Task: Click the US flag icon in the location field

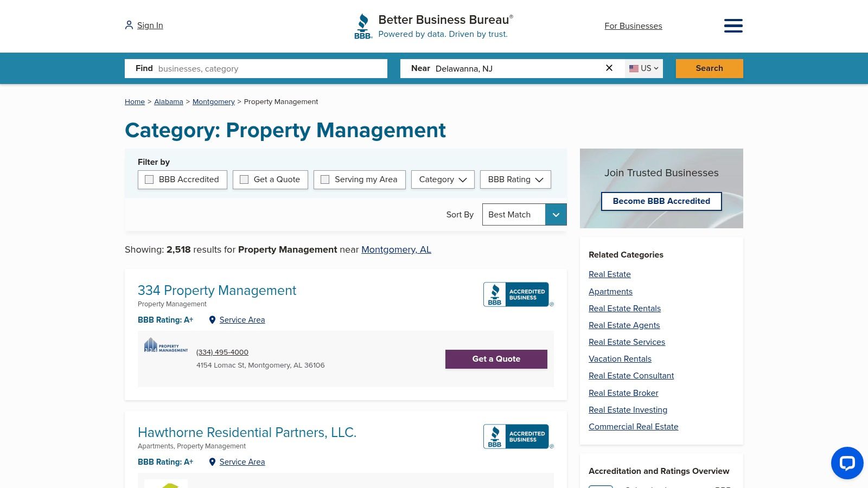Action: click(634, 68)
